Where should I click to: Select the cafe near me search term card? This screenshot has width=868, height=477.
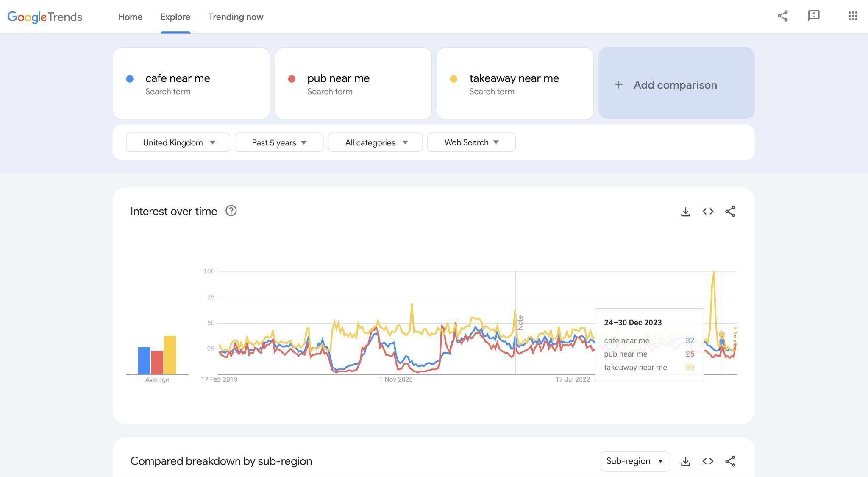[x=191, y=84]
